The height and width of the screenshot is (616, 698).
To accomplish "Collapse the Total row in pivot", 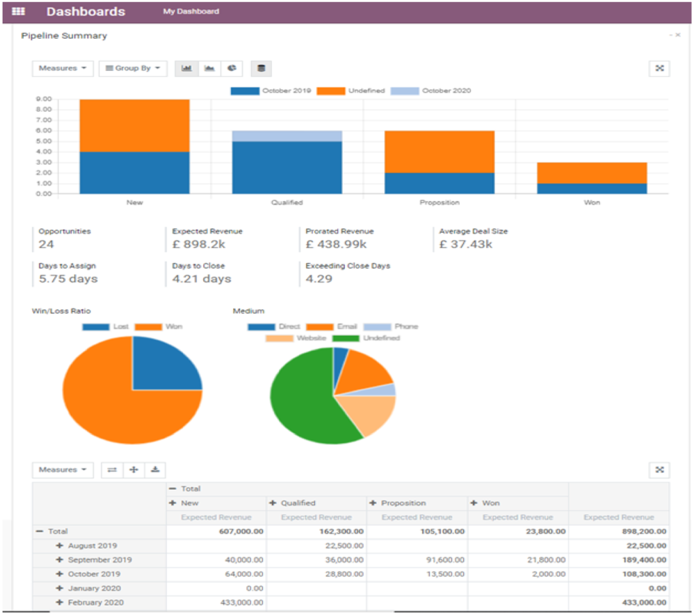I will pos(40,532).
